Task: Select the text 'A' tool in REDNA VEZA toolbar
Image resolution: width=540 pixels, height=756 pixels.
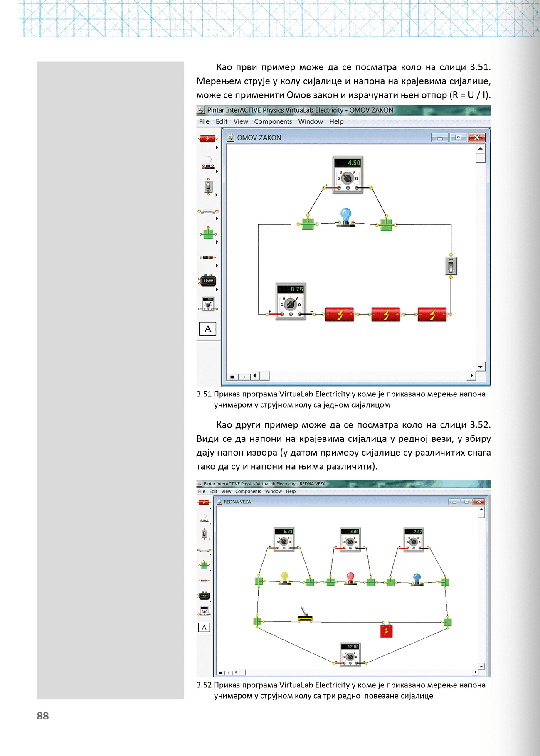Action: point(204,628)
